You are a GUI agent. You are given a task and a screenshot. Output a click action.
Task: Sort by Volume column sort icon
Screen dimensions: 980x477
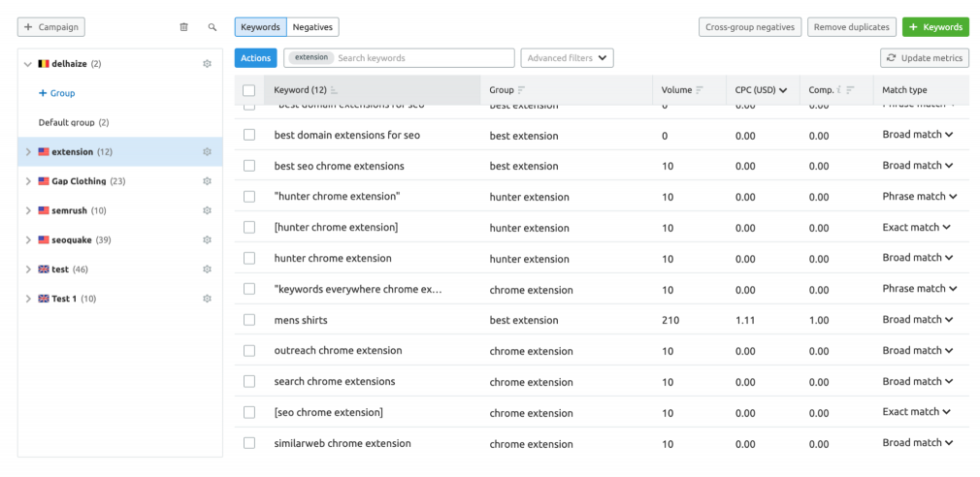click(x=700, y=90)
